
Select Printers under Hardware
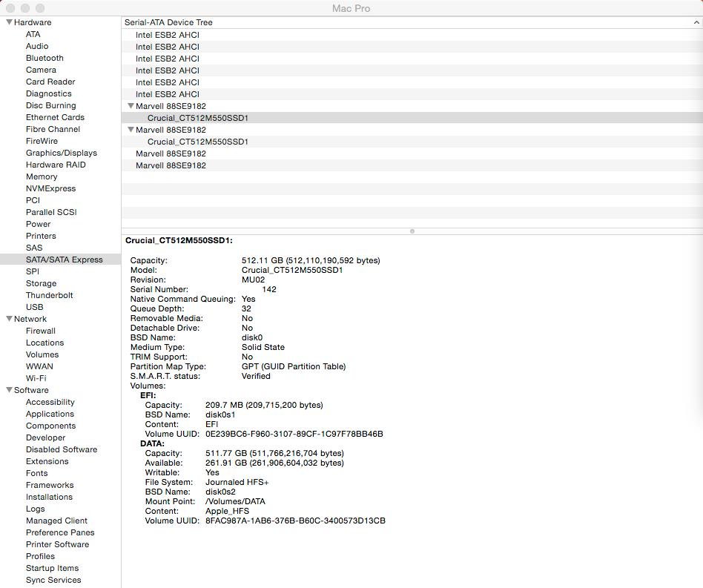[42, 236]
